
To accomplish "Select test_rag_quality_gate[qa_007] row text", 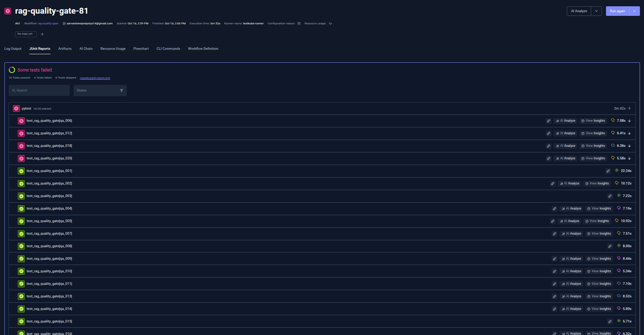I will click(x=49, y=234).
